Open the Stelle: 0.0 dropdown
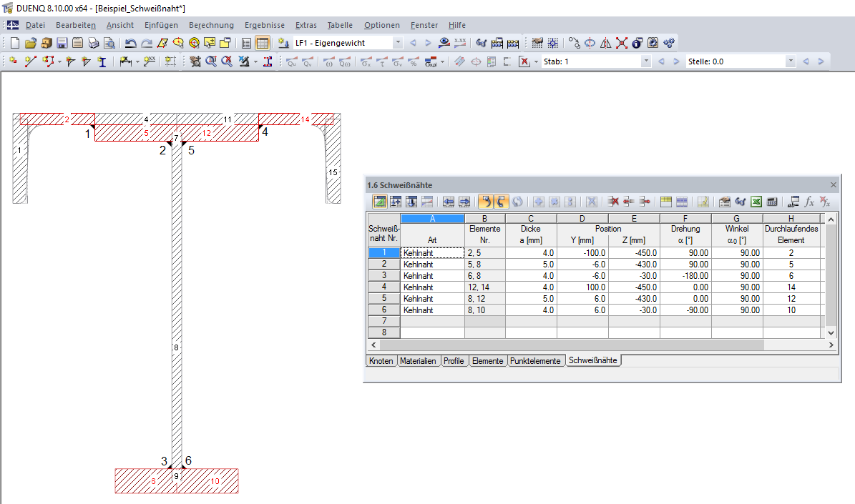This screenshot has width=855, height=504. (790, 61)
